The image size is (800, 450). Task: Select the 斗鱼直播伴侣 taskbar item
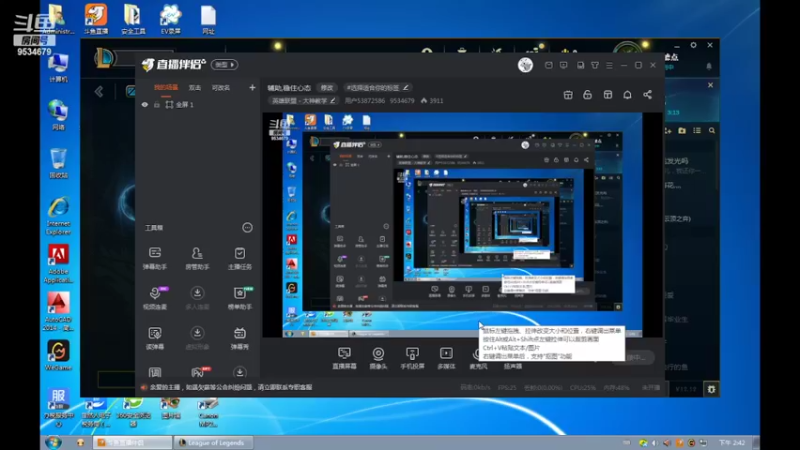pyautogui.click(x=133, y=442)
